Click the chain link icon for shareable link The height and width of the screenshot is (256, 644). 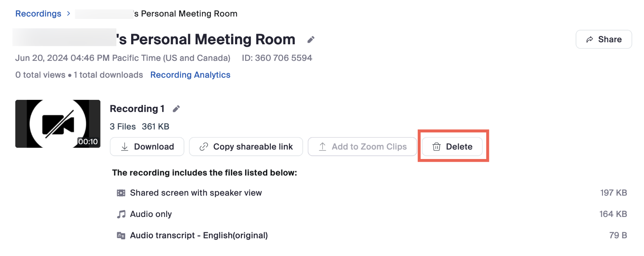203,147
